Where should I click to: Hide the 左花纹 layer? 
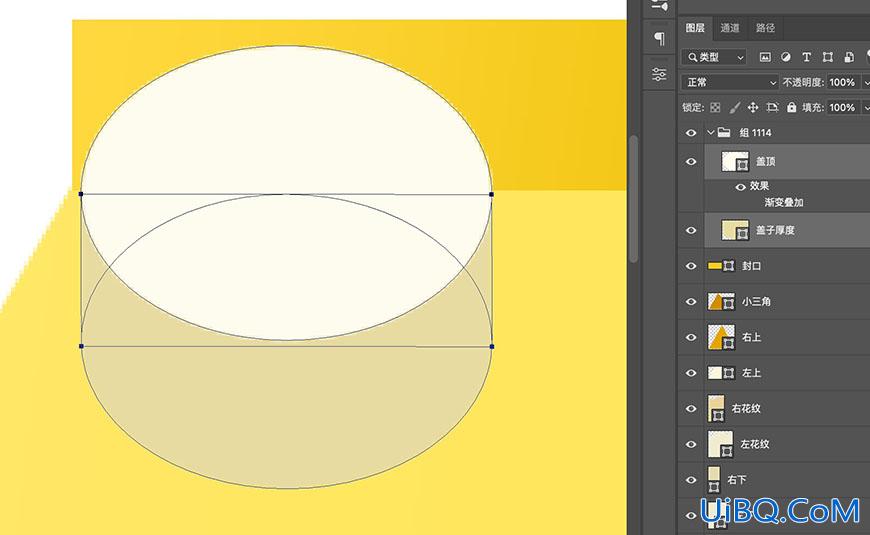pyautogui.click(x=691, y=444)
